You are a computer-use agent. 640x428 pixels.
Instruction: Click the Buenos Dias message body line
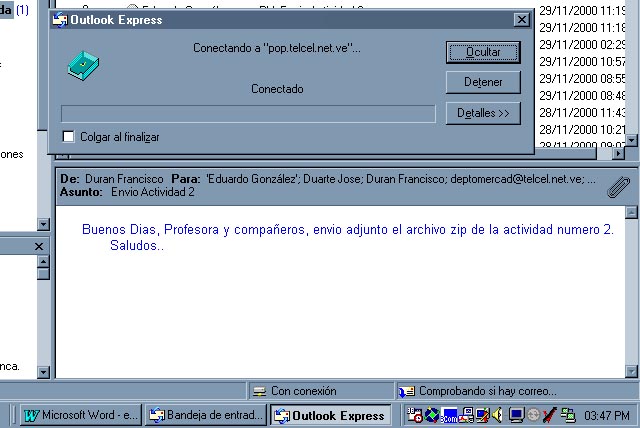pyautogui.click(x=348, y=230)
